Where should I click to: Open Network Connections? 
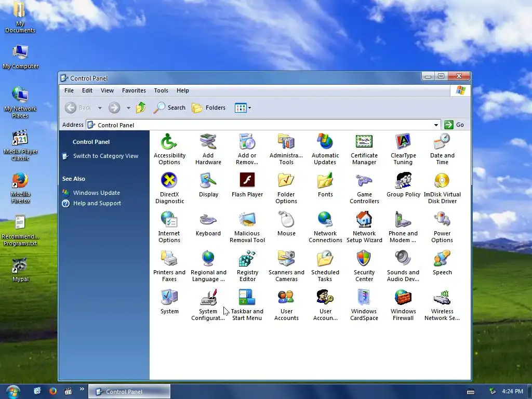[325, 227]
